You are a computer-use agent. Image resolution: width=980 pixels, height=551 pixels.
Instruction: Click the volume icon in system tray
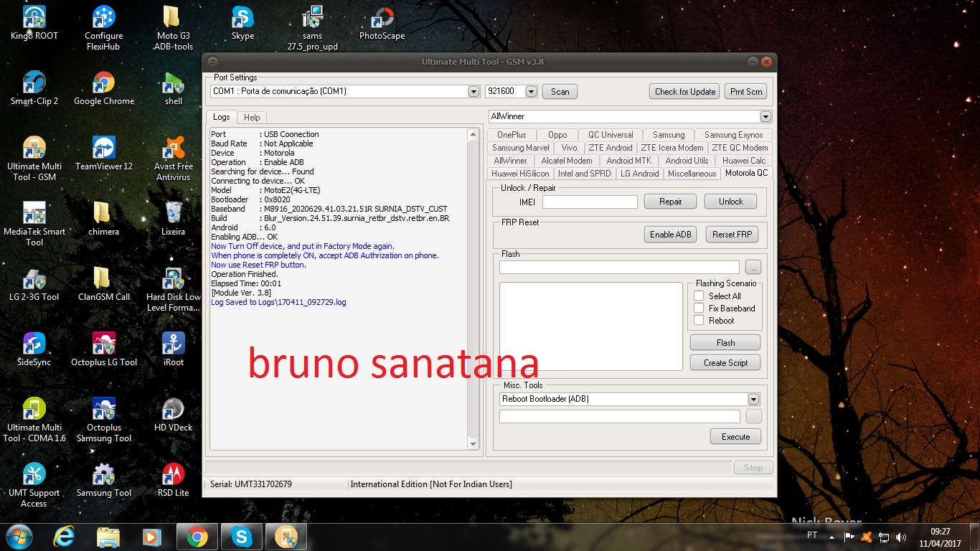(x=902, y=537)
